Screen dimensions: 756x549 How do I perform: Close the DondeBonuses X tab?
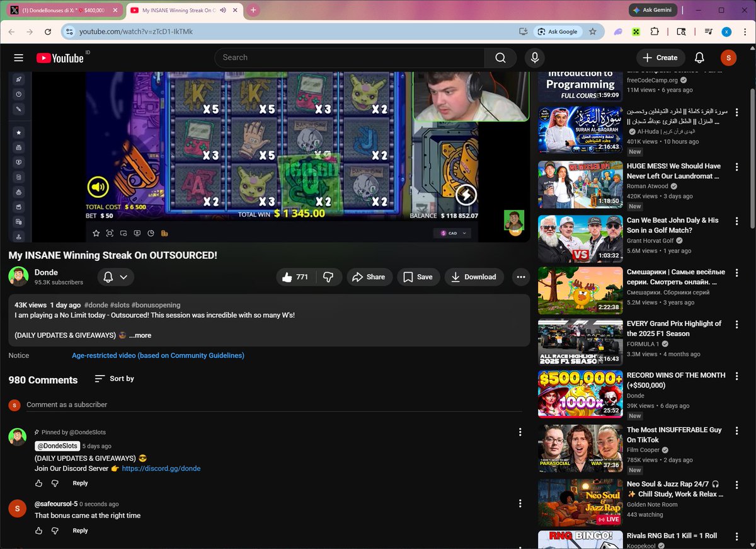coord(115,10)
